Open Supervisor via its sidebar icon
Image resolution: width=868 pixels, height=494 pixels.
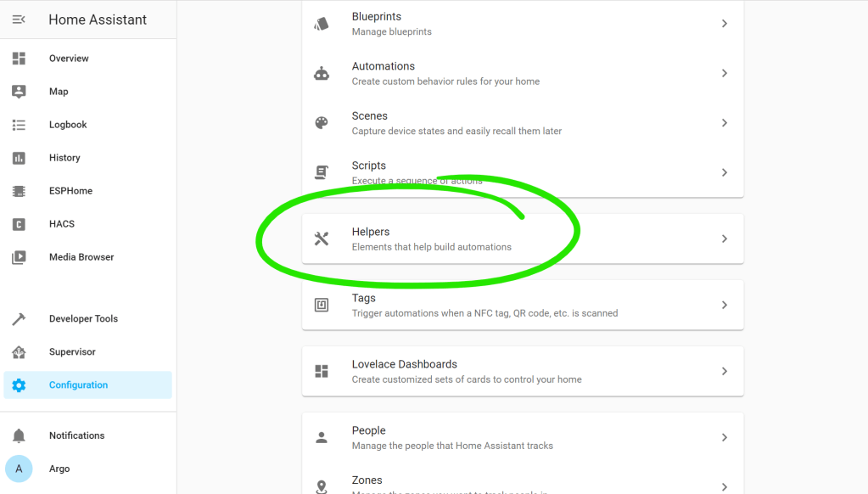[19, 351]
